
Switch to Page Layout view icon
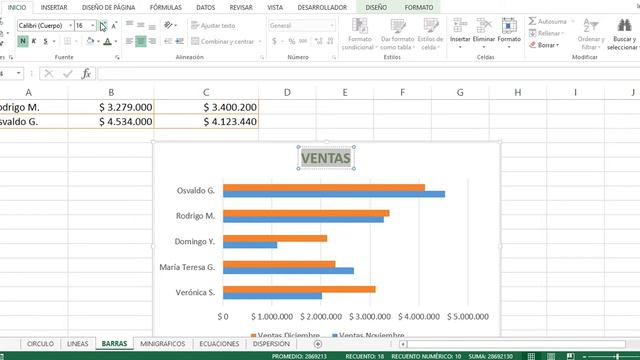click(551, 356)
